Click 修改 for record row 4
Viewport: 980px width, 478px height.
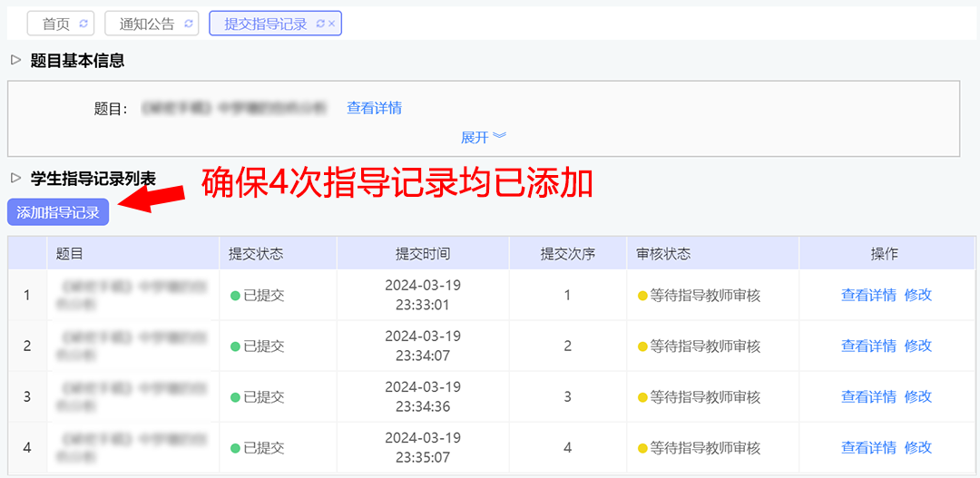917,447
